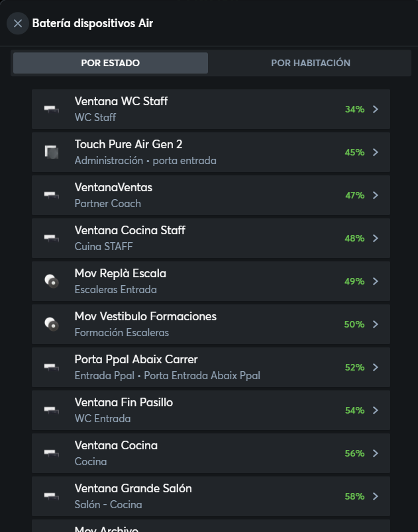Click the 45% battery level indicator
This screenshot has height=532, width=418.
(354, 152)
